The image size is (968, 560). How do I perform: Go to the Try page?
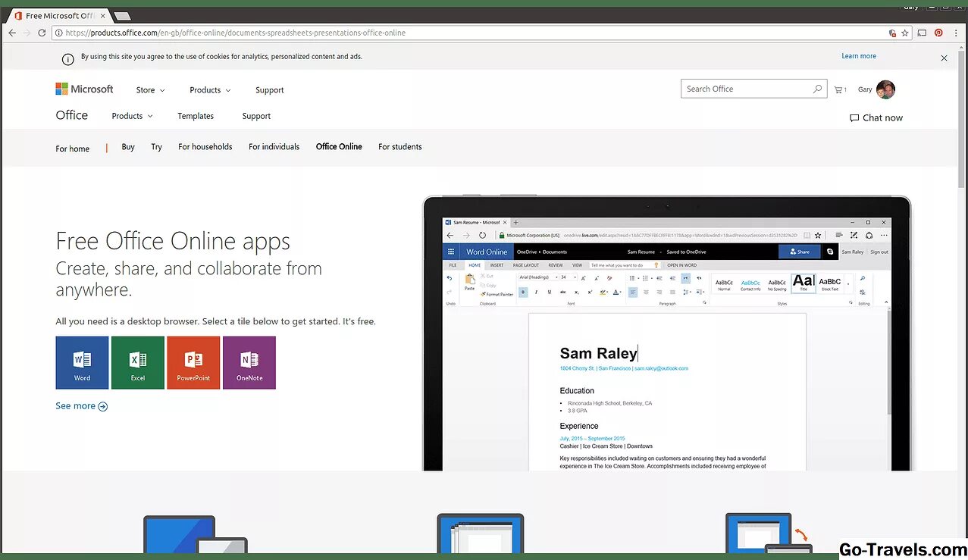(x=156, y=147)
